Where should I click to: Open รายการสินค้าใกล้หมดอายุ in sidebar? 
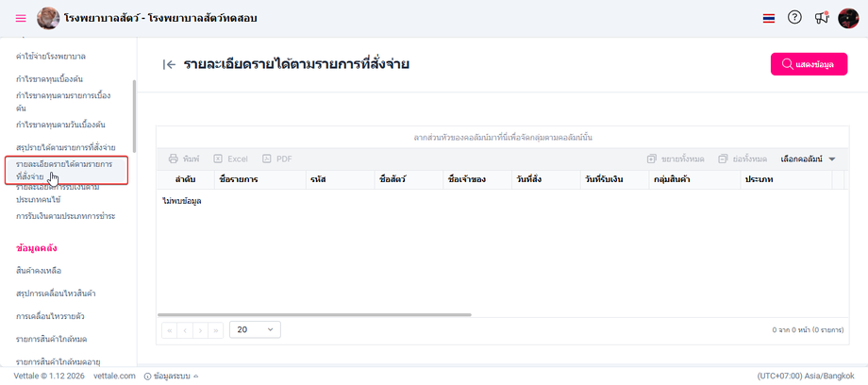58,361
